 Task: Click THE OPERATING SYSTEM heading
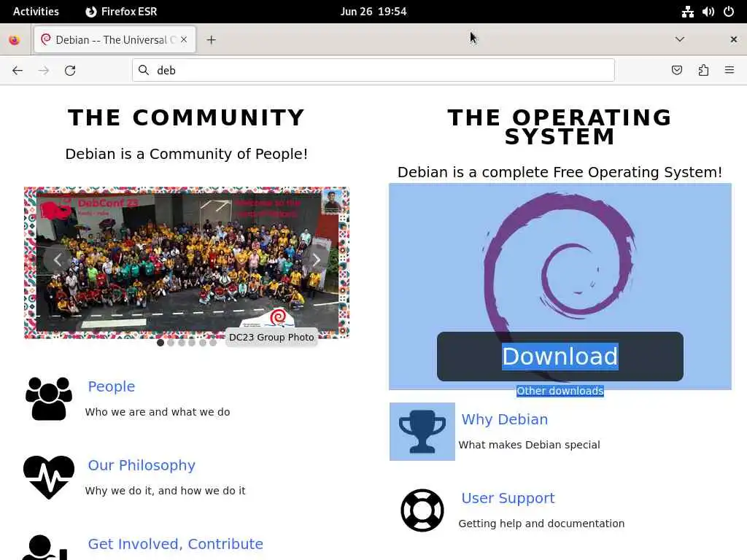coord(560,127)
